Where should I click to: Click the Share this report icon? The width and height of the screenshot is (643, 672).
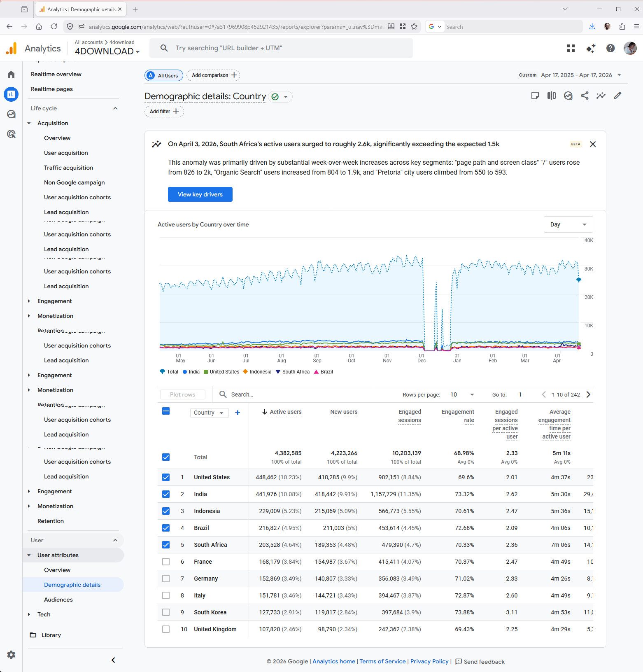584,96
